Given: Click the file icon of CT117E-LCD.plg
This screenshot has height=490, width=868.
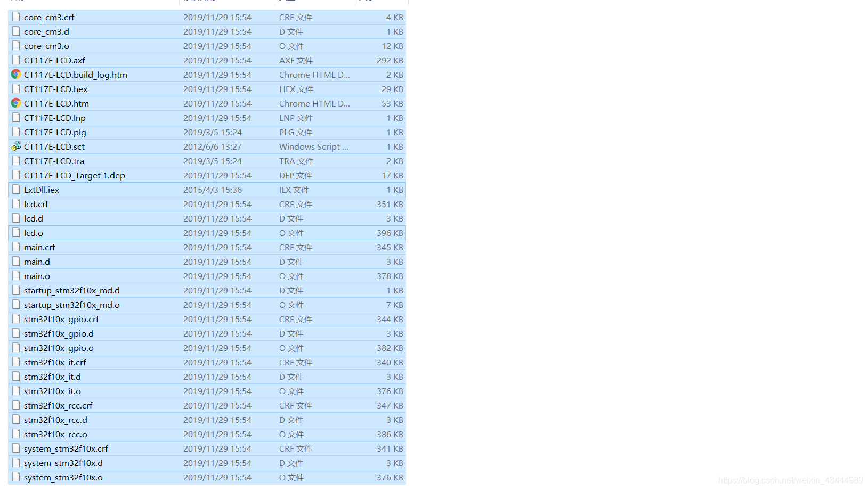Looking at the screenshot, I should [16, 132].
